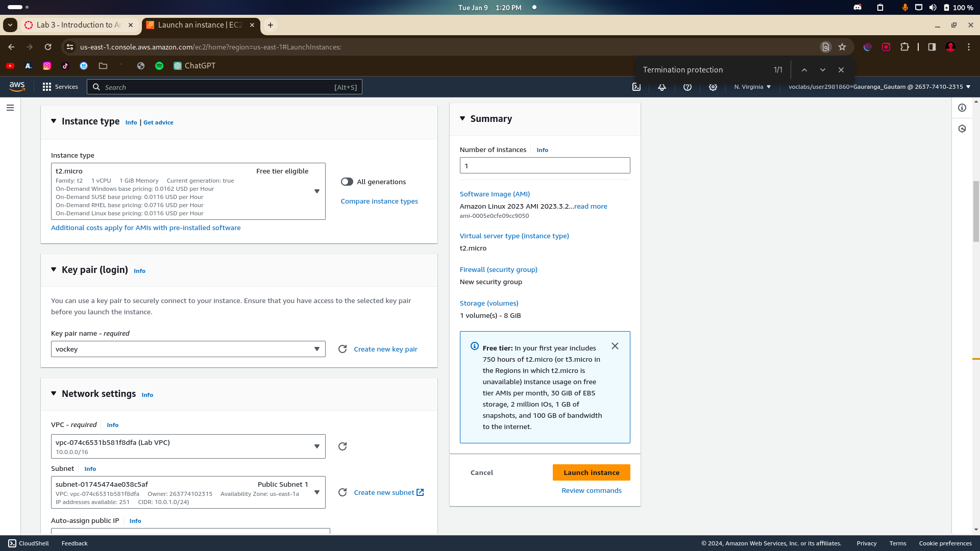Open the Services grid menu
980x551 pixels.
(x=60, y=87)
